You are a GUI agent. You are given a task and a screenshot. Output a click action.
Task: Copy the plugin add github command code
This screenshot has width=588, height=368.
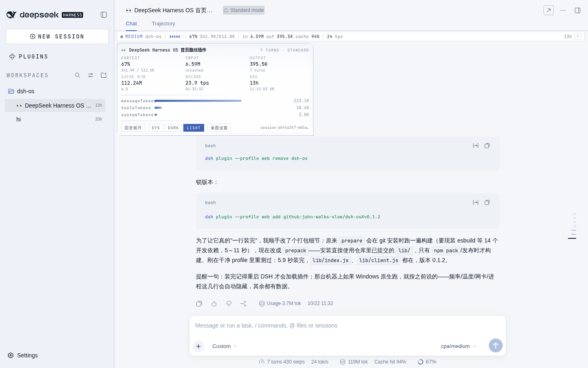[x=487, y=202]
